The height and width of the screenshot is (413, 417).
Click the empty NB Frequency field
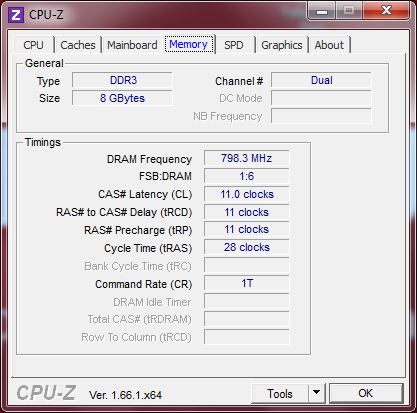tap(321, 116)
